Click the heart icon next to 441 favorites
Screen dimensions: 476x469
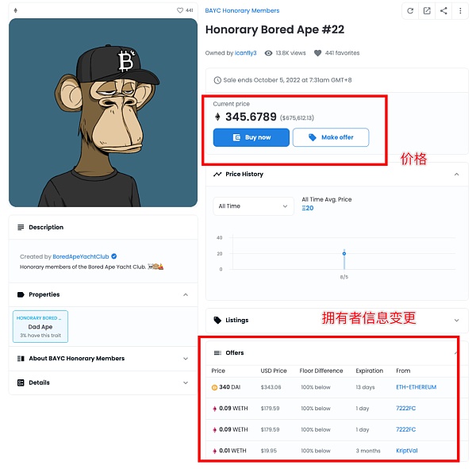coord(317,53)
